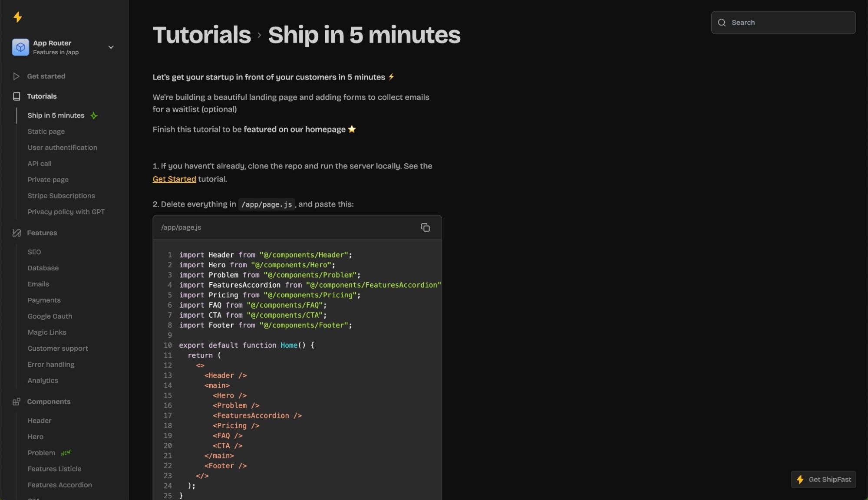Open Stripe Subscriptions tutorial
Viewport: 868px width, 500px height.
(x=61, y=196)
